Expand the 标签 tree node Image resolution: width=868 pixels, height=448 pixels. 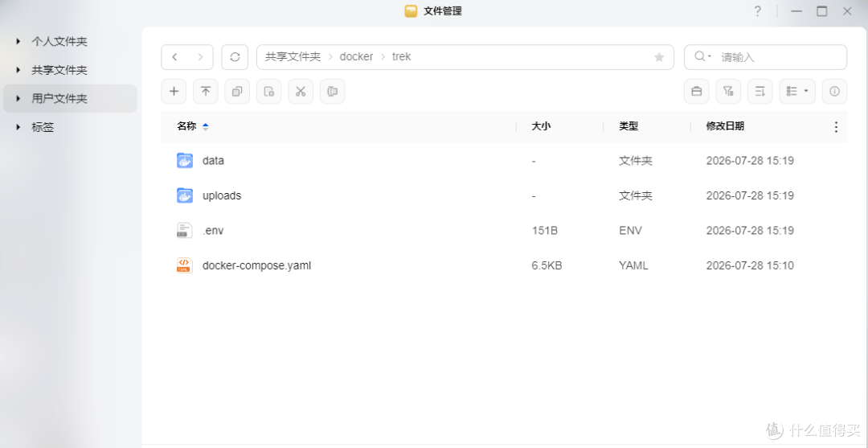click(x=18, y=127)
